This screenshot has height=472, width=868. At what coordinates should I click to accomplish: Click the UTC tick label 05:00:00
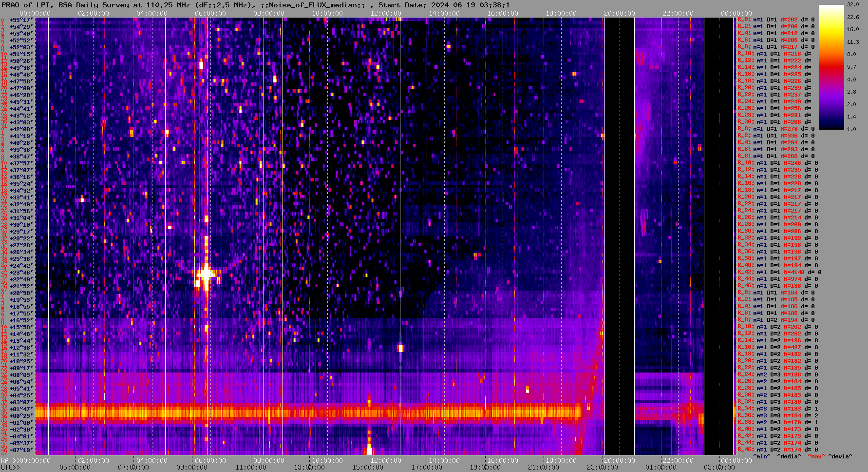[75, 467]
